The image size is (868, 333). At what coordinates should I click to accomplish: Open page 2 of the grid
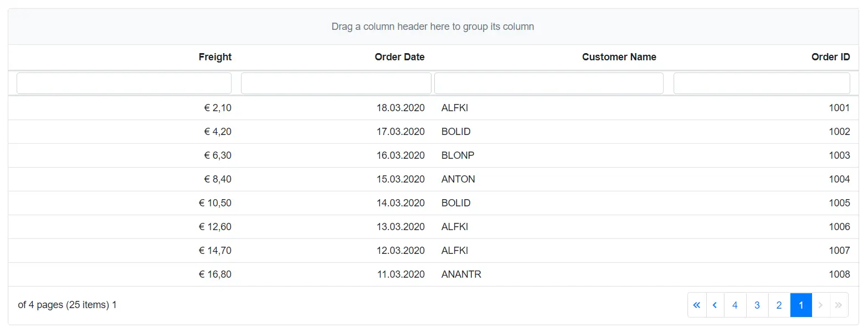pos(779,305)
